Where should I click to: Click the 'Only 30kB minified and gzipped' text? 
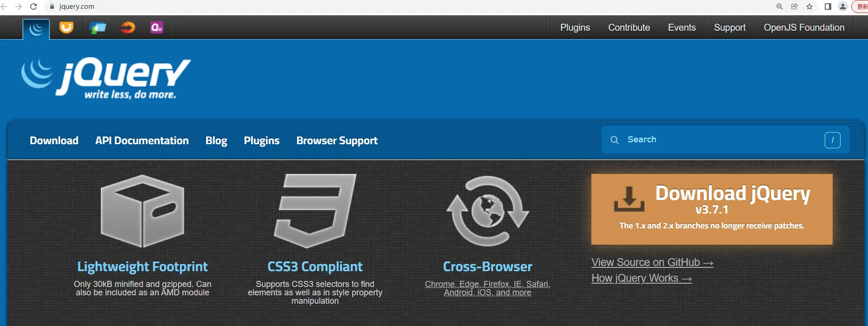[x=142, y=288]
